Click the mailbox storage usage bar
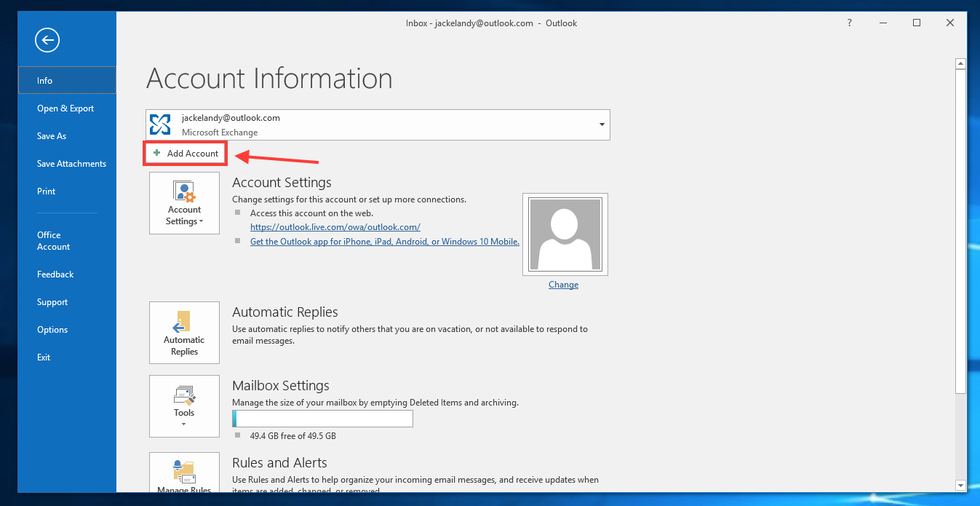 (x=322, y=419)
